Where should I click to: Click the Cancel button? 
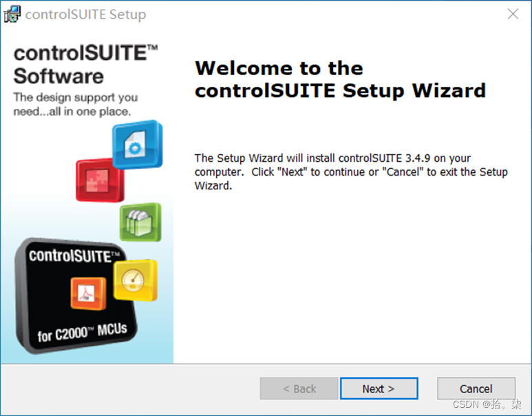(476, 388)
